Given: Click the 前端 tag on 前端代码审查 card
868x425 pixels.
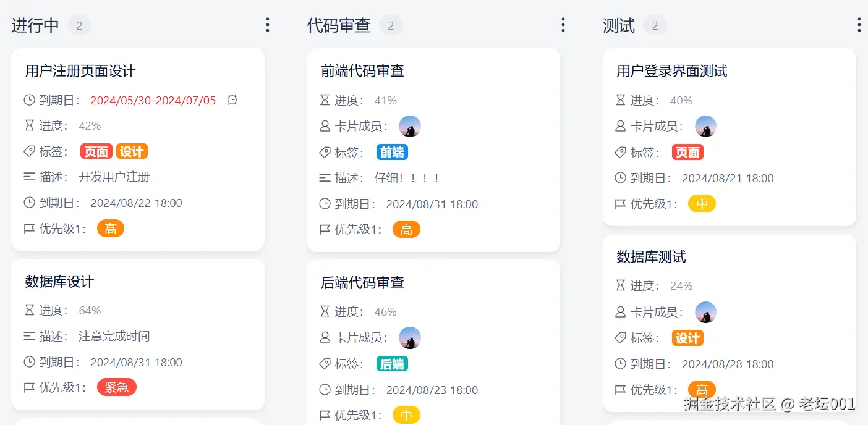Looking at the screenshot, I should (392, 152).
